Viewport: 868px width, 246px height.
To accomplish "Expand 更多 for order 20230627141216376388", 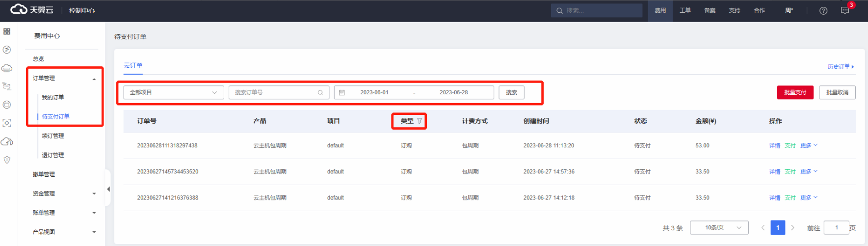I will coord(809,197).
